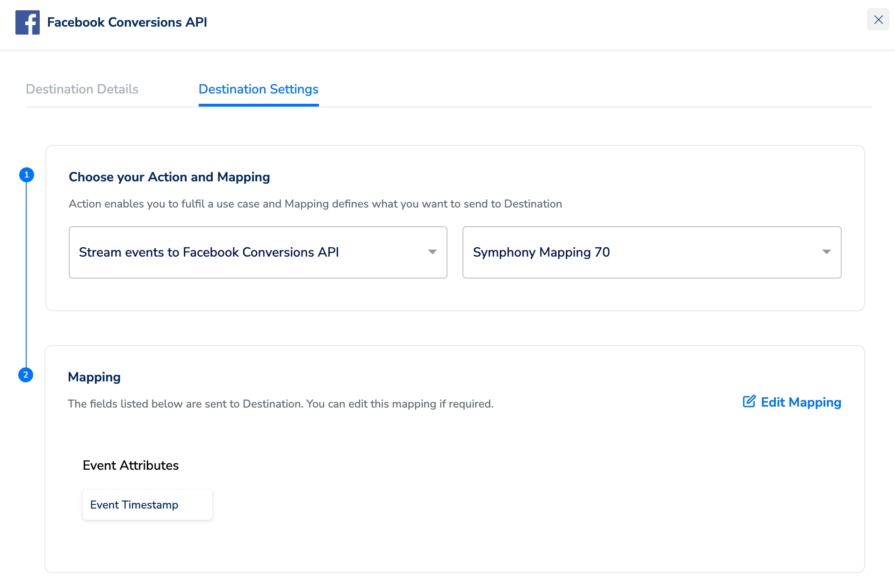This screenshot has height=588, width=895.
Task: Open the Stream events action dropdown
Action: pos(258,252)
